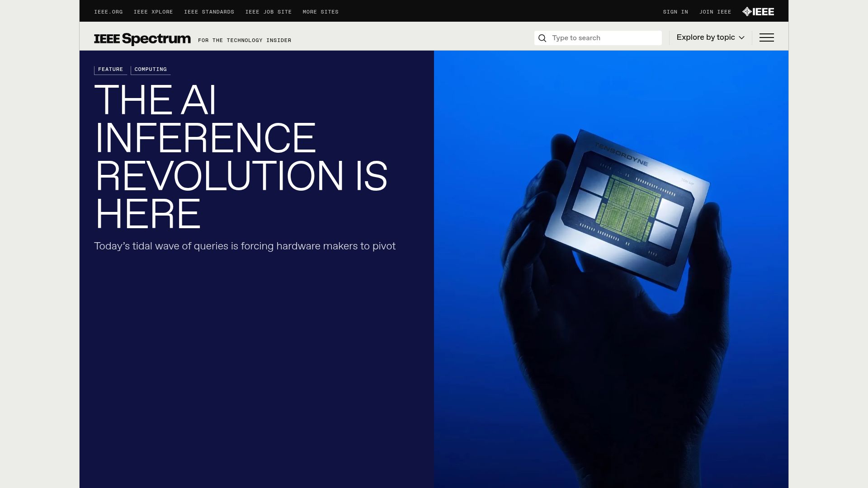This screenshot has height=488, width=868.
Task: Focus the Type to search field
Action: 598,38
